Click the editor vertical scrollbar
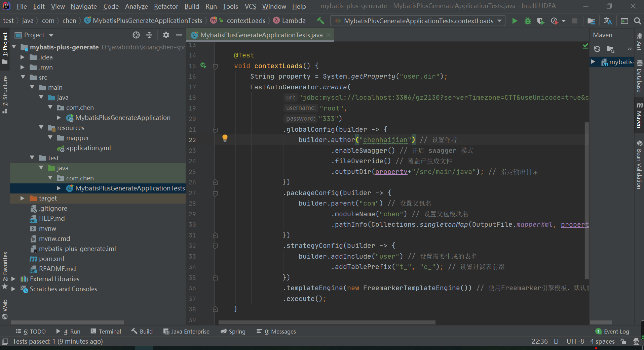Screen dimensions: 644x350 (586, 201)
